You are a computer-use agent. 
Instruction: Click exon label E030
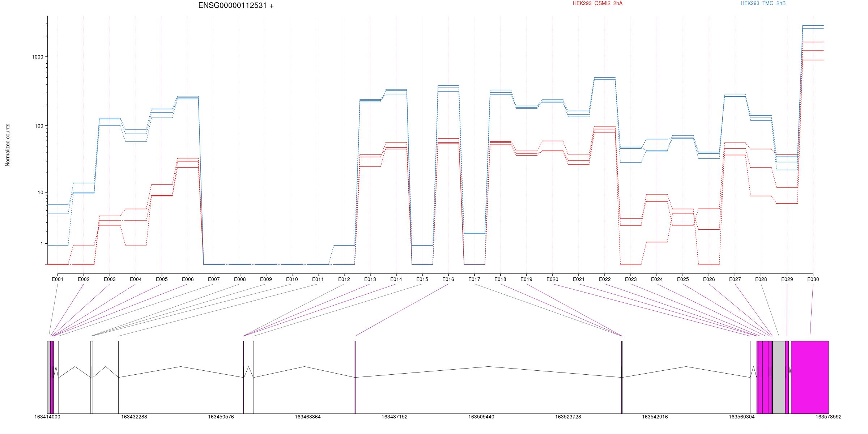point(813,279)
